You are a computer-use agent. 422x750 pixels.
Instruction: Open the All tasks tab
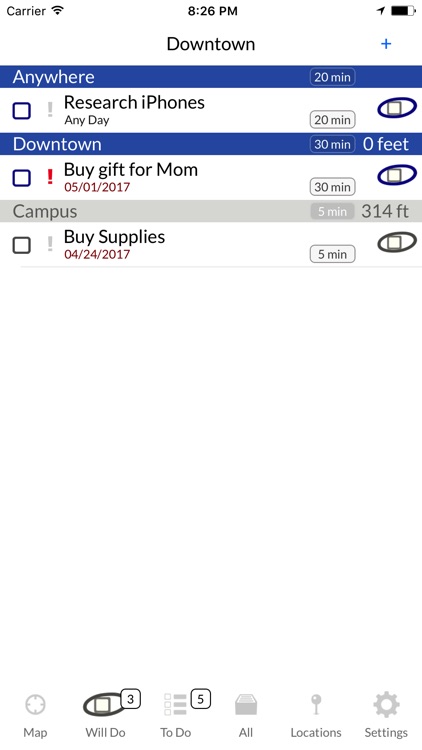point(246,715)
